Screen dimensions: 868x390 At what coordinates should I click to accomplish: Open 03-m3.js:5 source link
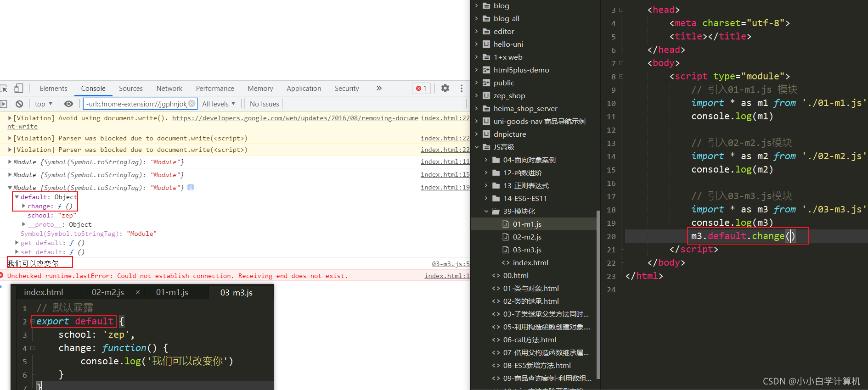451,264
